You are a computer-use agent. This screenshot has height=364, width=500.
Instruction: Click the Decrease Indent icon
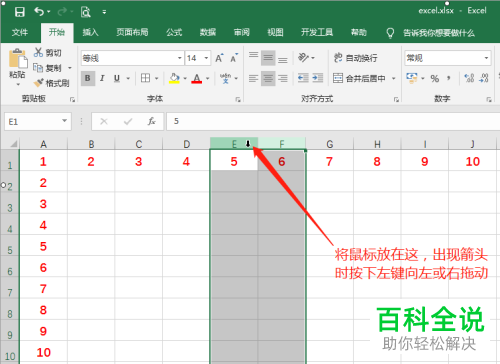303,78
